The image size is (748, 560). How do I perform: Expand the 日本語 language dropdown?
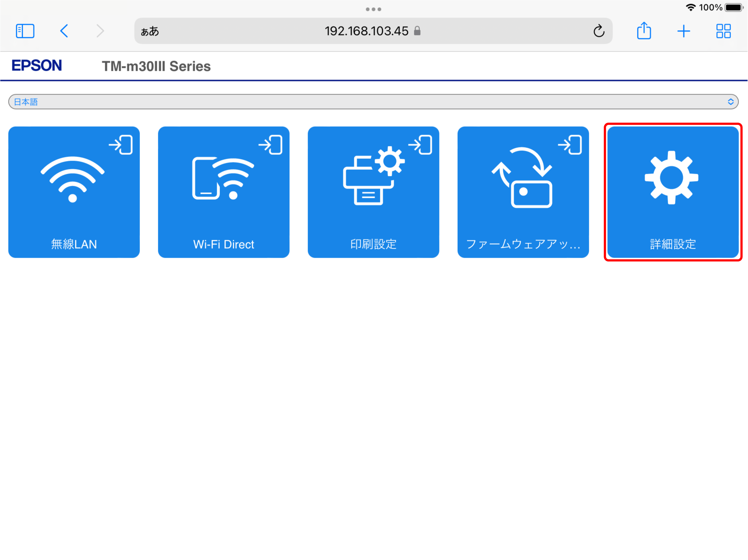(373, 102)
